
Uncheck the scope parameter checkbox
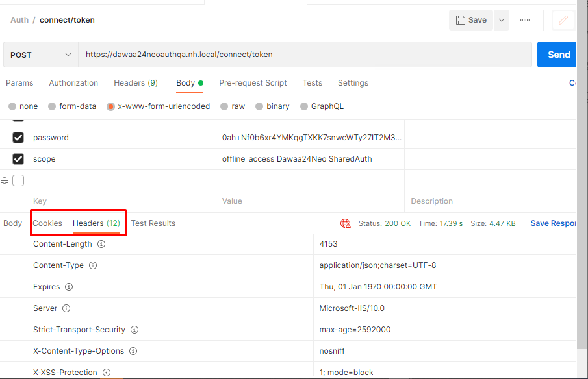click(x=18, y=159)
